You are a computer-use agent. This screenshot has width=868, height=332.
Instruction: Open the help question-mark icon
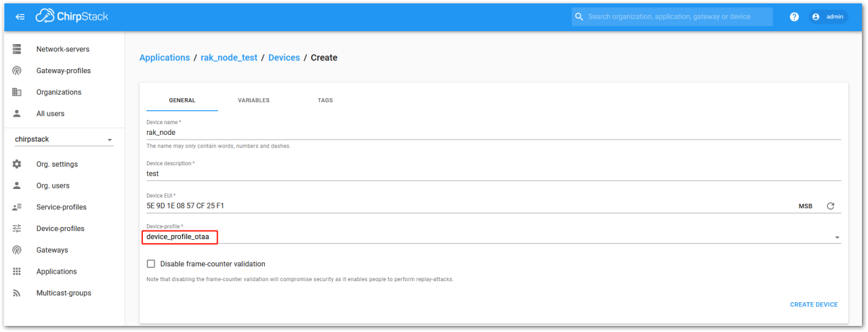point(794,17)
